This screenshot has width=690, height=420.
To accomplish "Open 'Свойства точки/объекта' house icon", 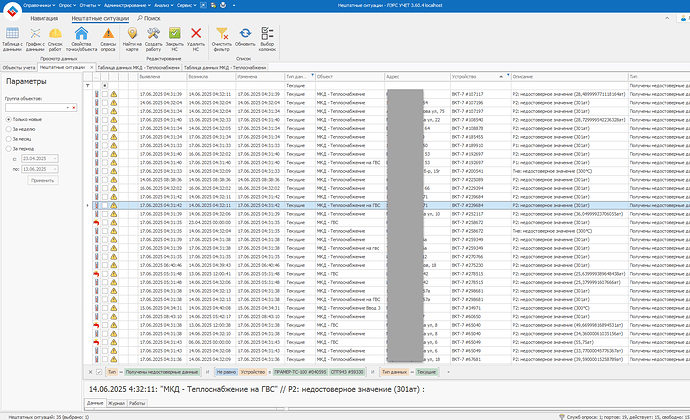I will coord(81,39).
